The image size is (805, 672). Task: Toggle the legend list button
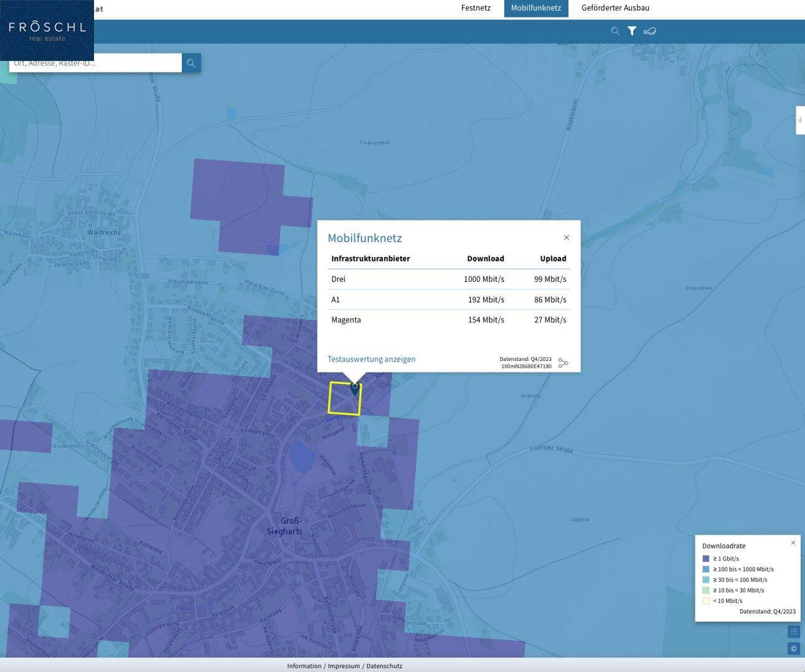pos(794,632)
